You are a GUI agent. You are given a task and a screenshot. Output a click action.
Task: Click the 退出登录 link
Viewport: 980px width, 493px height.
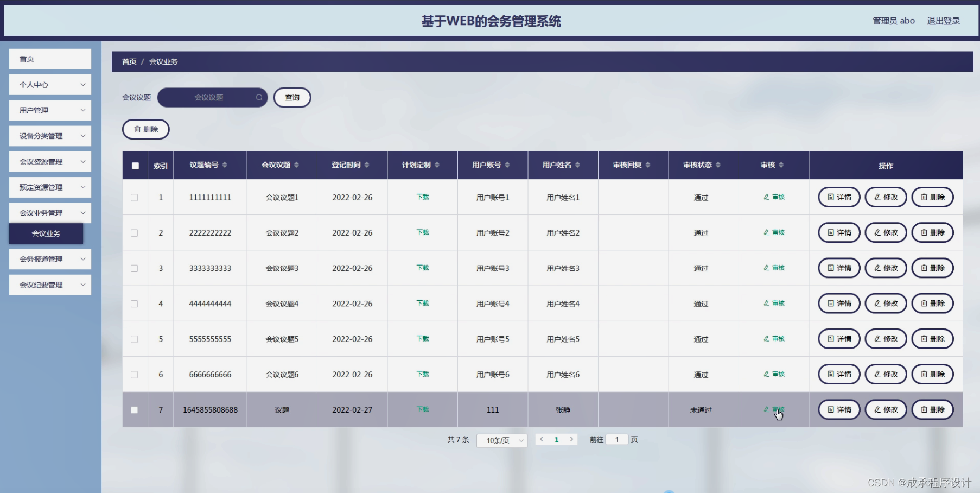coord(943,21)
